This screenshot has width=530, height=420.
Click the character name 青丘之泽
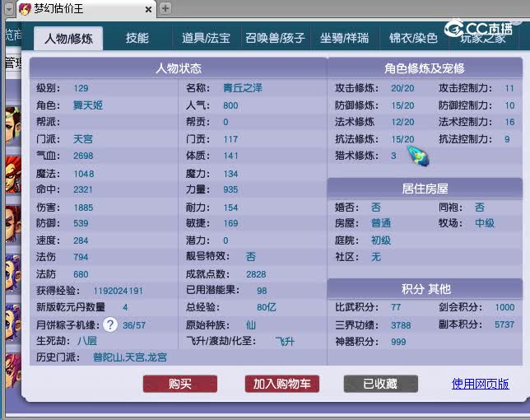point(243,88)
